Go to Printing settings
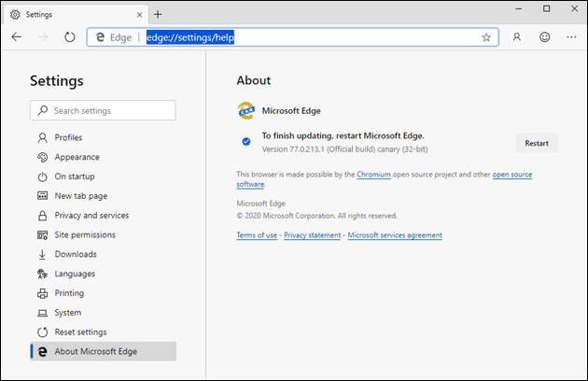This screenshot has width=588, height=381. click(x=103, y=293)
